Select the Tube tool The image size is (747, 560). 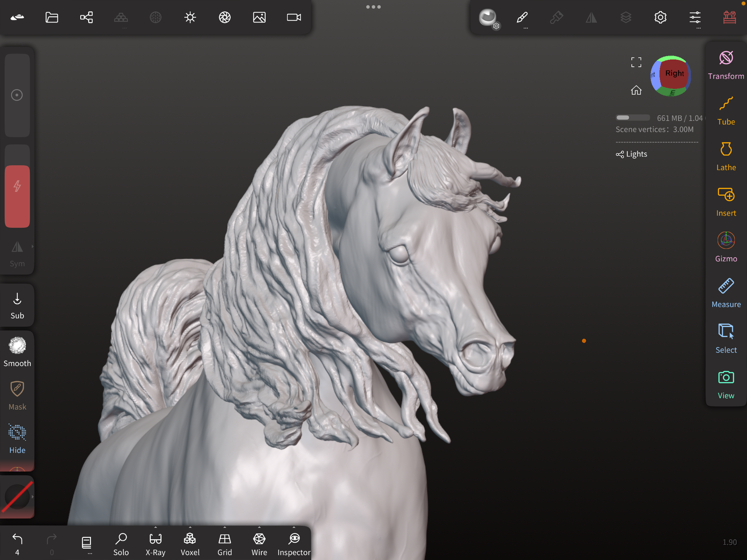point(726,110)
